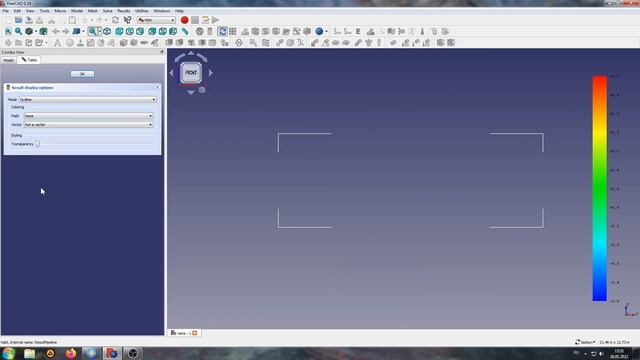Click the draw style icon
Screen dimensions: 640x360
tap(29, 31)
